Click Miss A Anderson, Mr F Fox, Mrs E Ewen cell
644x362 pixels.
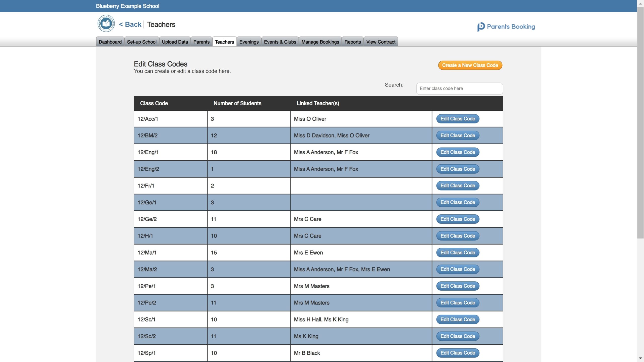(x=361, y=269)
